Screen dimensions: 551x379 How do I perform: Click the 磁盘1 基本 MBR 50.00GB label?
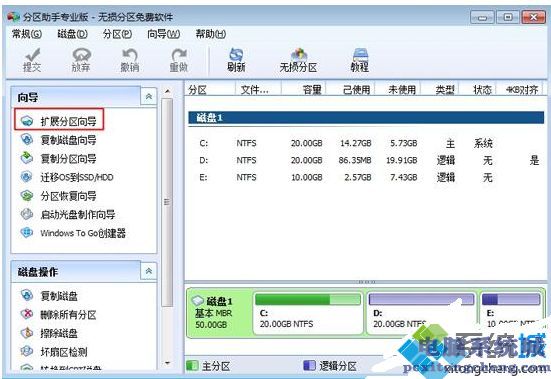[214, 313]
